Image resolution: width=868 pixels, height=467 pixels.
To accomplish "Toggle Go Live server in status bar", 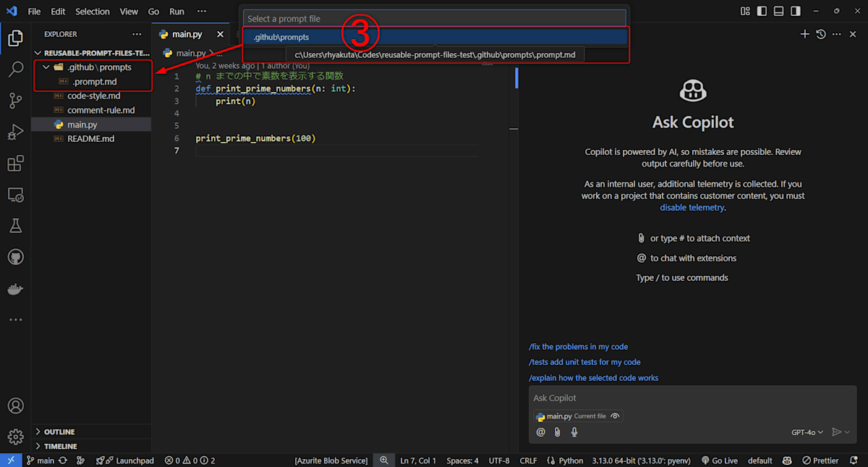I will [720, 460].
